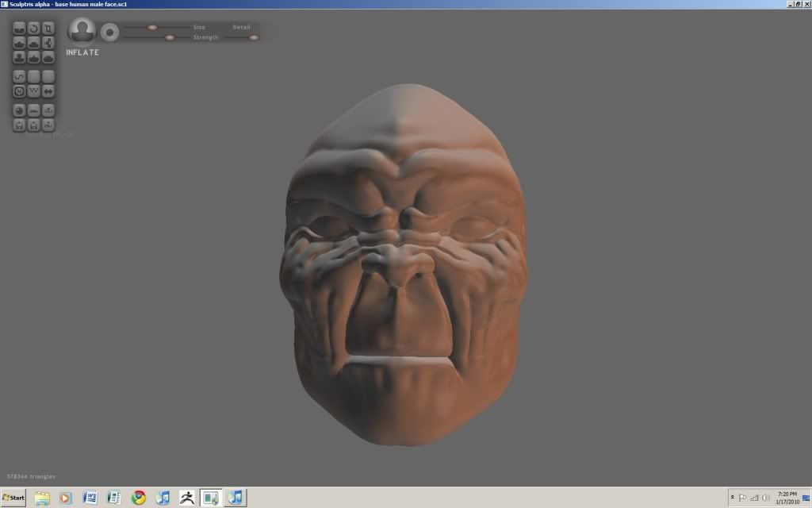This screenshot has height=508, width=812.
Task: Open the Material selector (circled M)
Action: coord(19,91)
